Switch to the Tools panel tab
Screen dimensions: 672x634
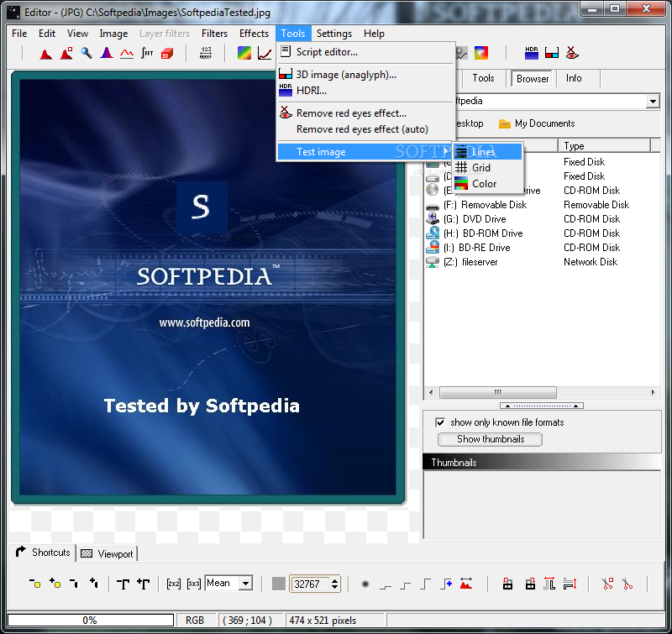click(483, 78)
